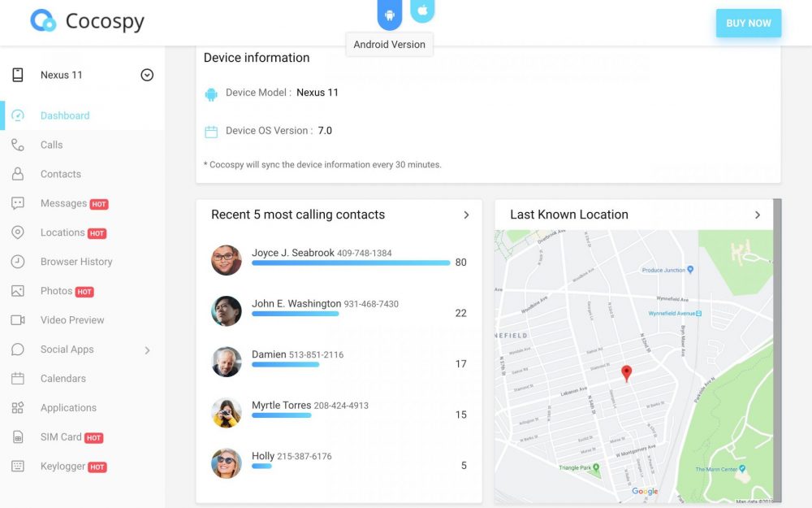The width and height of the screenshot is (812, 508).
Task: Click the Cocospy brand name text
Action: [105, 22]
